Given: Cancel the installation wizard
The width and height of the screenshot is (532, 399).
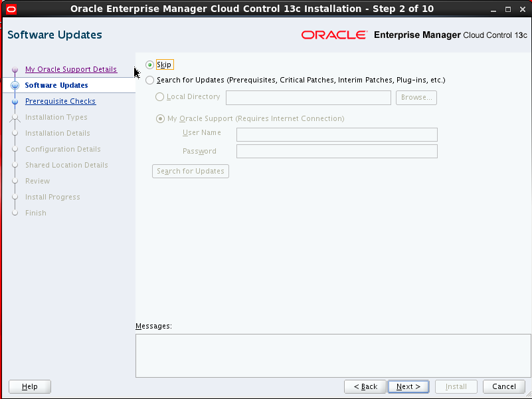Looking at the screenshot, I should [503, 386].
